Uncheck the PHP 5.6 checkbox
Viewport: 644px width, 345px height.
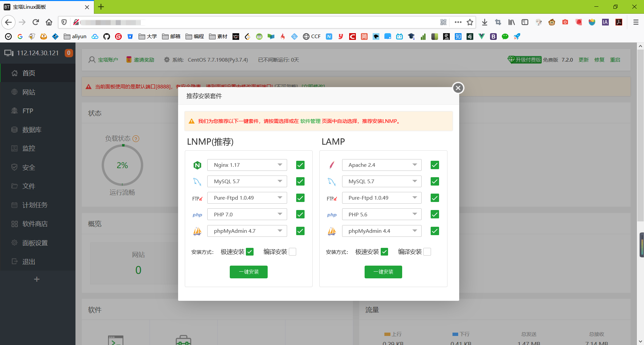[x=435, y=214]
